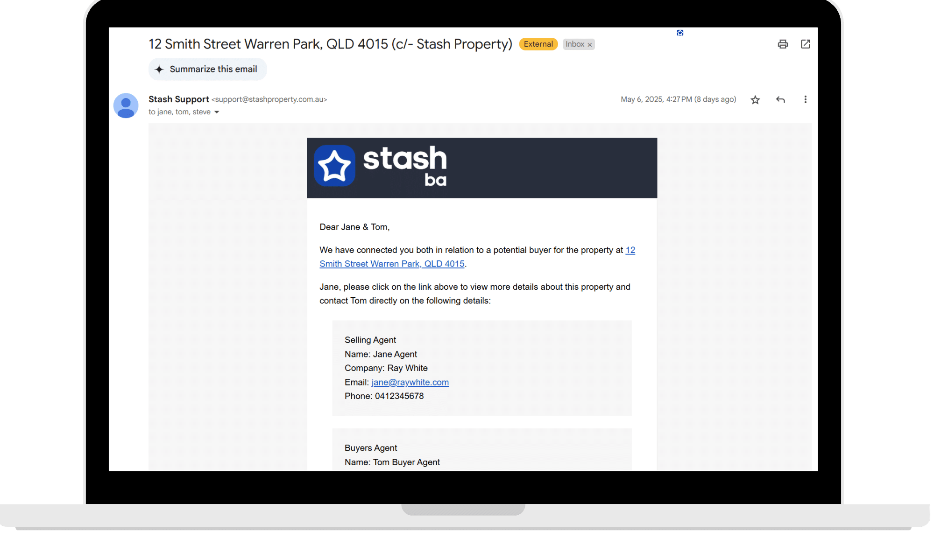This screenshot has width=934, height=560.
Task: Open the three-dot more options menu
Action: (805, 99)
